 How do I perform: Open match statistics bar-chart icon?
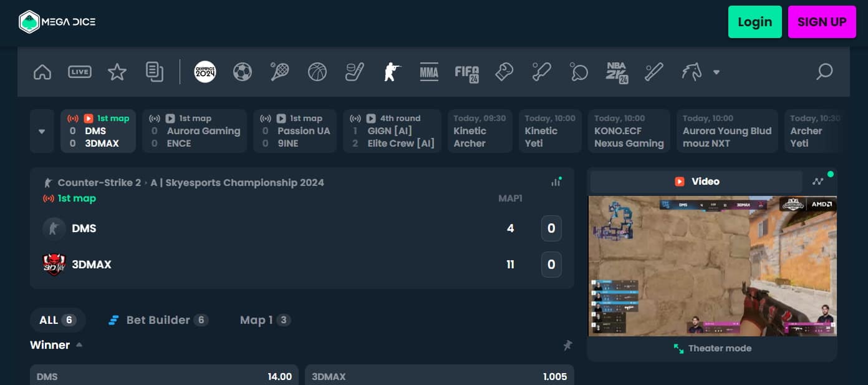(556, 182)
